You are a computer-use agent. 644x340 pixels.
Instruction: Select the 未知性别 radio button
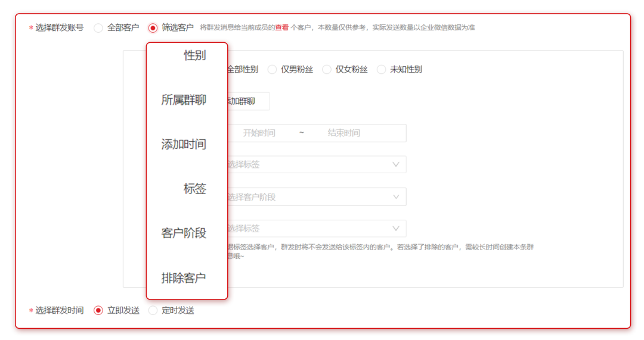pos(382,70)
